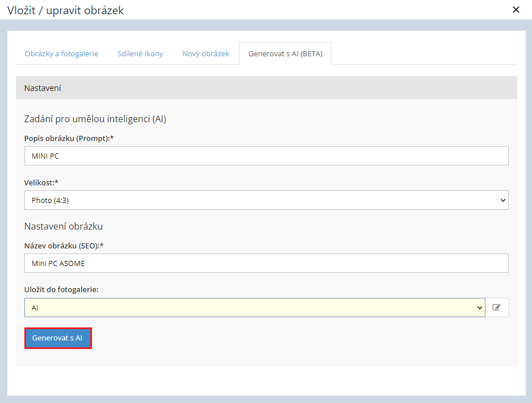This screenshot has height=403, width=532.
Task: Click the Název obrázku (SEO) text field
Action: (266, 263)
